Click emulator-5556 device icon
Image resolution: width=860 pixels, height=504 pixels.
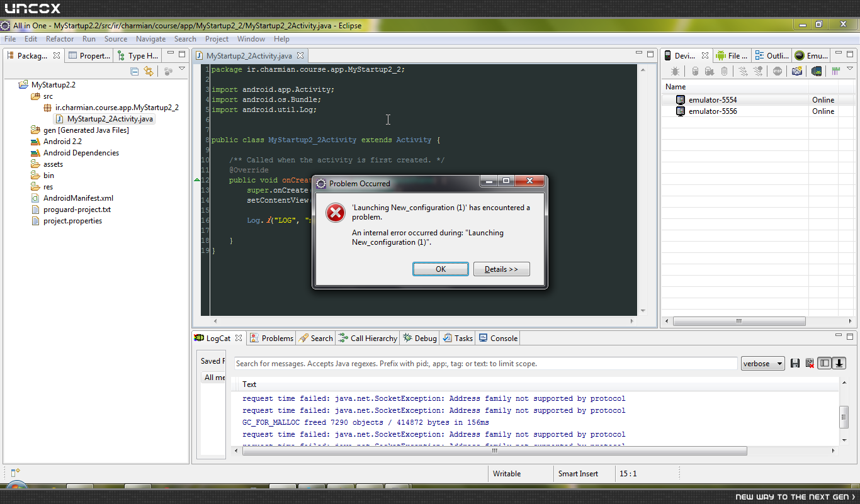681,111
